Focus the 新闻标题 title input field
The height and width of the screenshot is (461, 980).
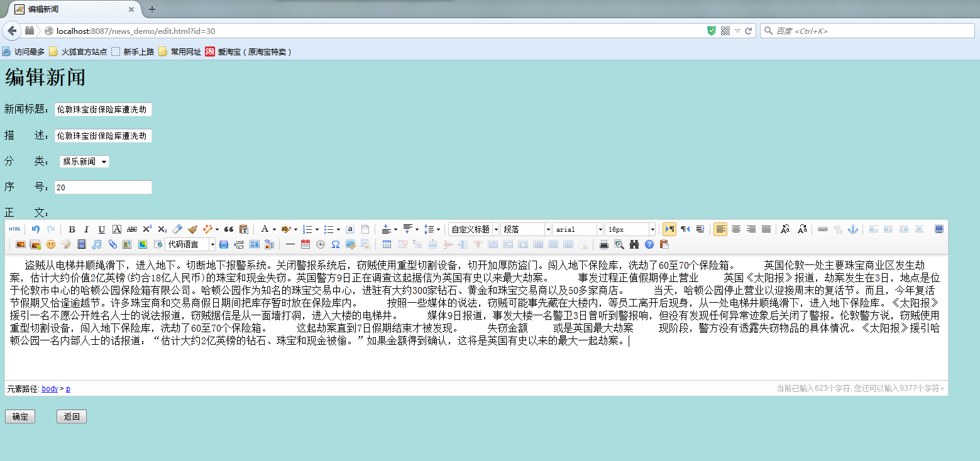(x=103, y=109)
